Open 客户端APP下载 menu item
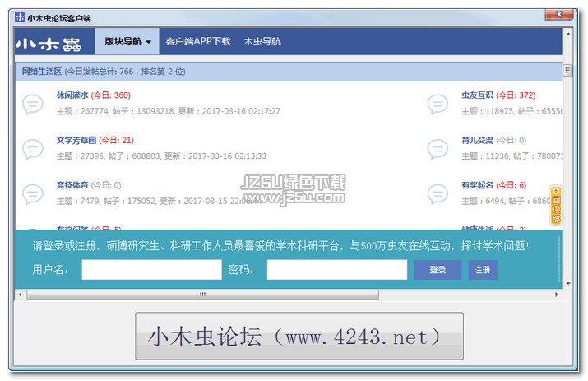The image size is (588, 381). tap(198, 41)
